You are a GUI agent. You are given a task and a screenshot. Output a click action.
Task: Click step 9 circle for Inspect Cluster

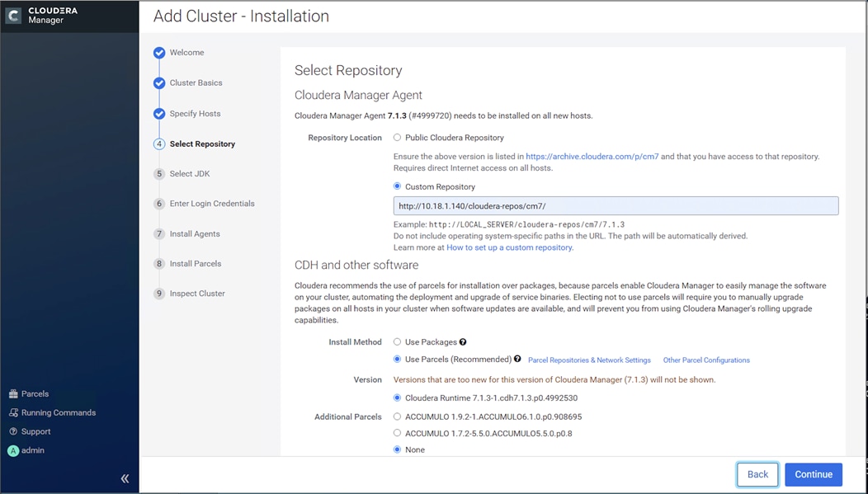[159, 294]
